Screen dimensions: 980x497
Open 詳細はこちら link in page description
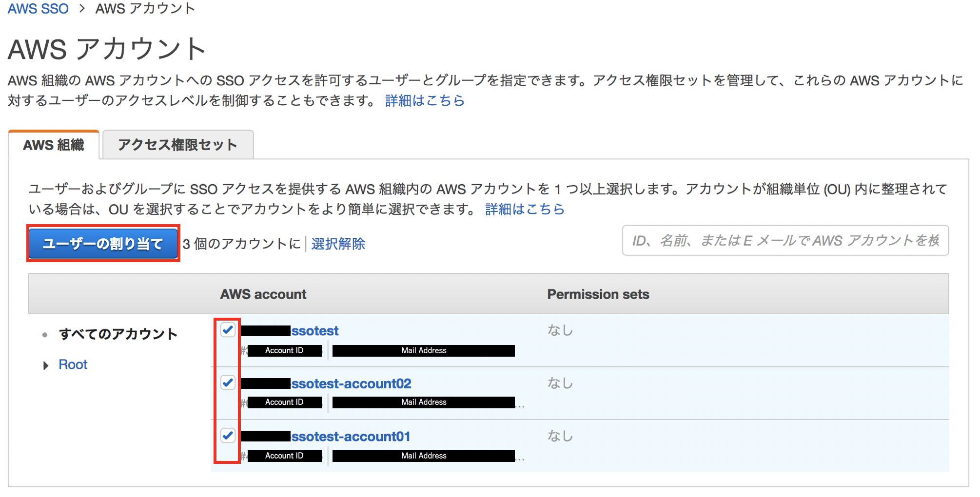coord(424,100)
